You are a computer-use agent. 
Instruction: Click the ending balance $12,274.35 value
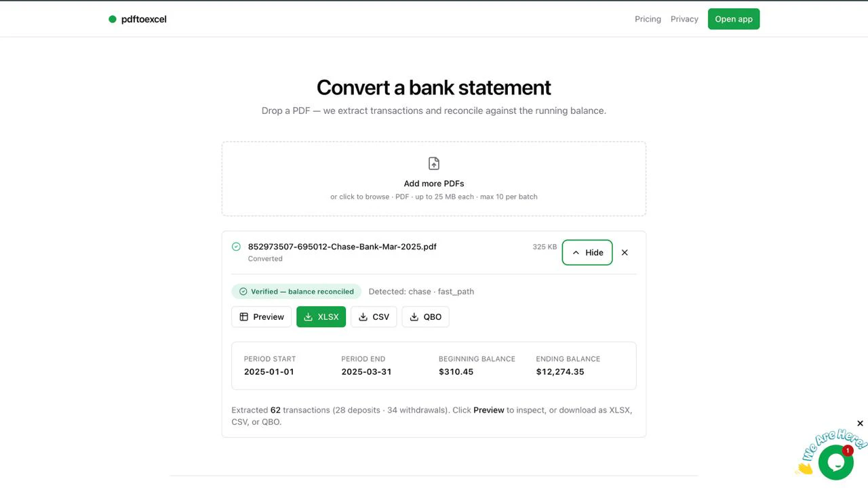[x=560, y=371]
